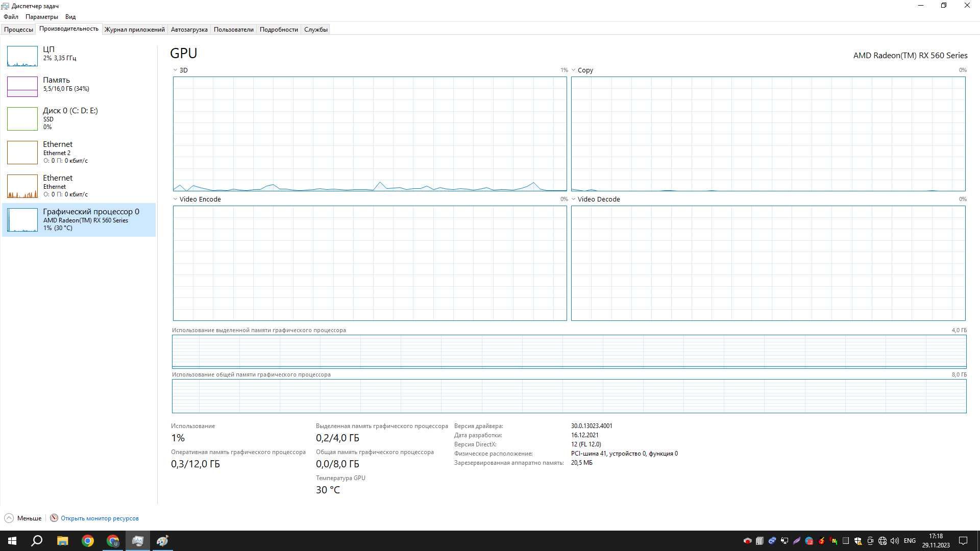Open the Chrome profile U window in taskbar

pos(113,541)
